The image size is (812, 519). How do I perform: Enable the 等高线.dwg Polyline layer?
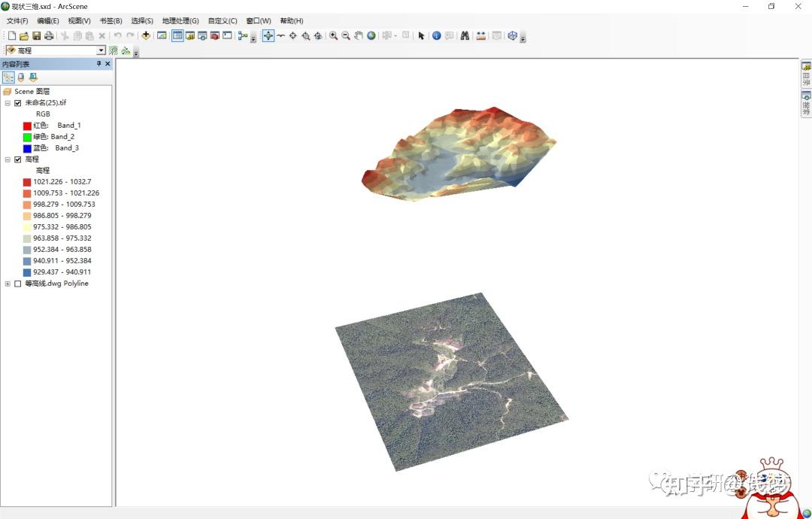click(17, 284)
